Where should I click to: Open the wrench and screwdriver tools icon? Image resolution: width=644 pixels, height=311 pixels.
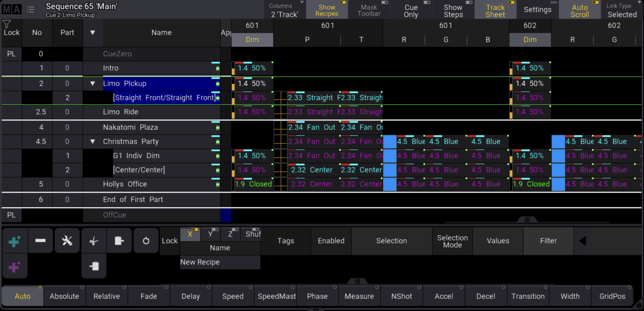[67, 241]
